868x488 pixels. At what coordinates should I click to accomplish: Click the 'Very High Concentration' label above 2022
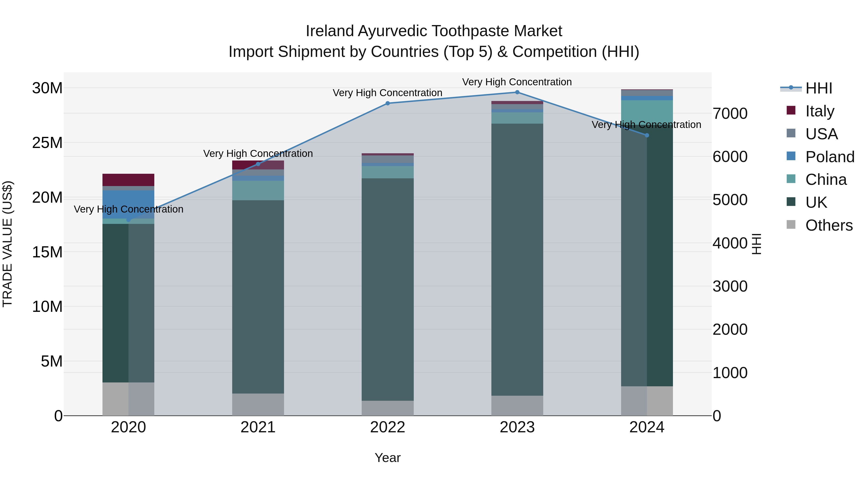387,93
